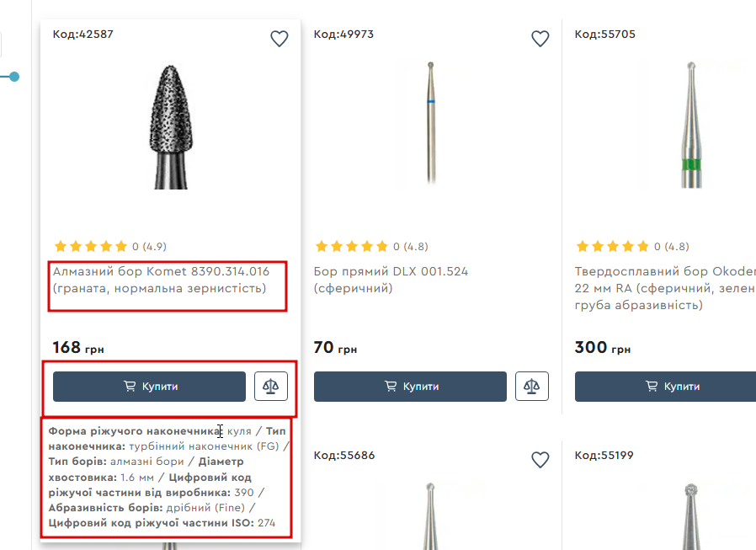Open the Алмазний бор Komet 8390.314.016 title
The height and width of the screenshot is (550, 756).
point(161,280)
